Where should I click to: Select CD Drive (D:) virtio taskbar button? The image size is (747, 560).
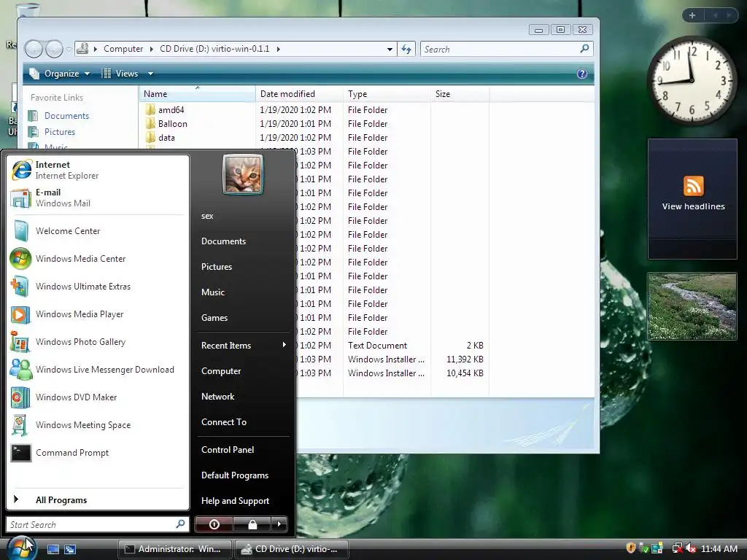pyautogui.click(x=292, y=549)
